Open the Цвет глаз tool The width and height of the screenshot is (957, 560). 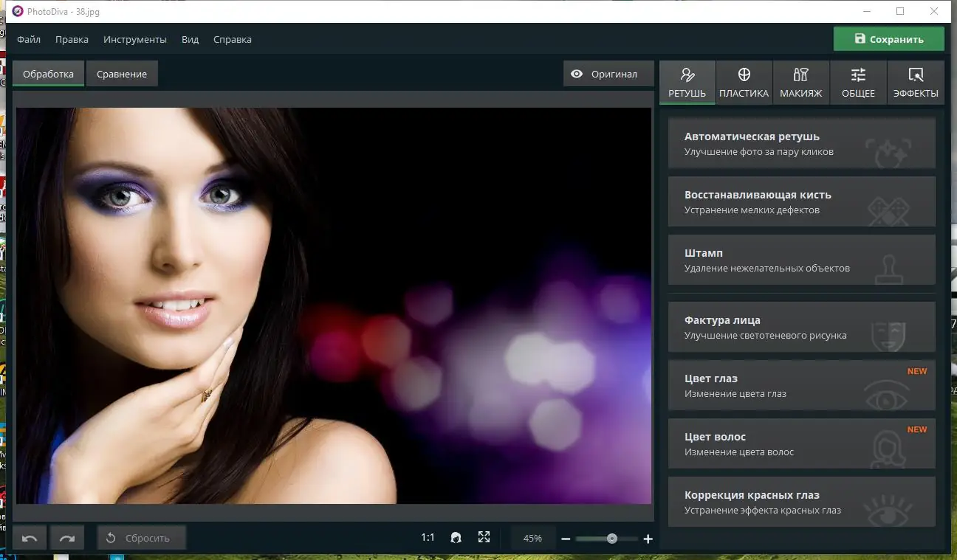[x=802, y=385]
